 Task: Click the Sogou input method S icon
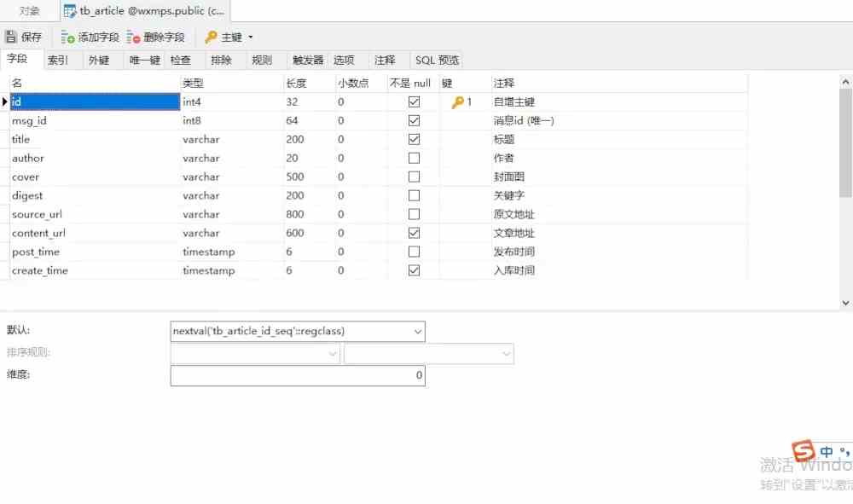click(x=803, y=451)
